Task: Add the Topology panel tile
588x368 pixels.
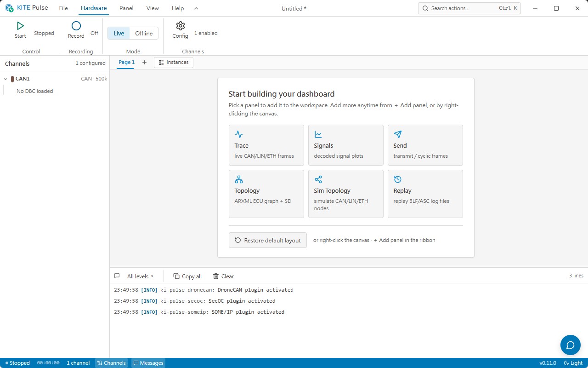Action: click(x=266, y=194)
